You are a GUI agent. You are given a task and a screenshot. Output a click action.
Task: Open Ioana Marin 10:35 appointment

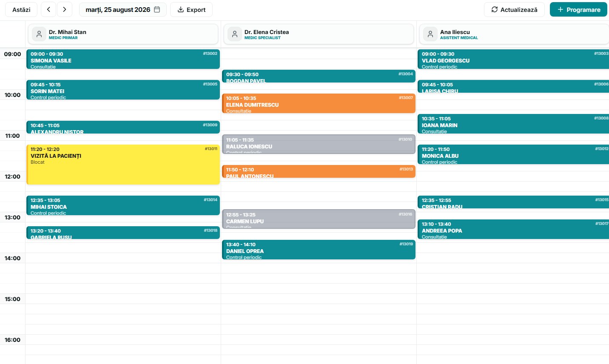[513, 124]
